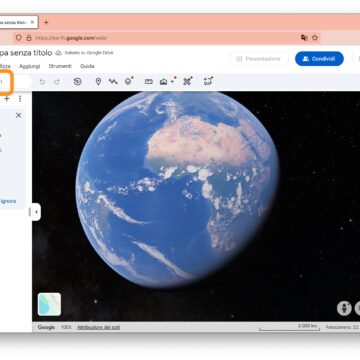Click the area selection icon with red dot
Viewport: 360px width, 360px height.
click(x=208, y=81)
